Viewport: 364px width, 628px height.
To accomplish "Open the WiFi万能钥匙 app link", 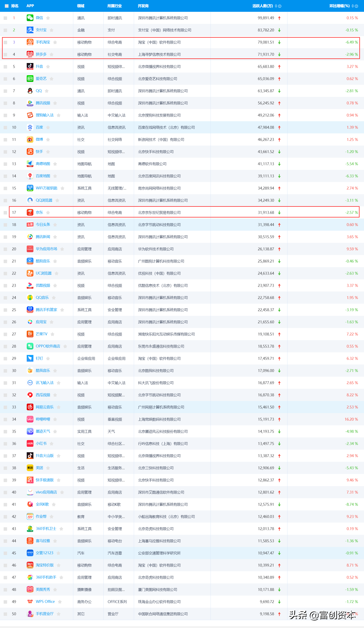I will click(x=47, y=188).
